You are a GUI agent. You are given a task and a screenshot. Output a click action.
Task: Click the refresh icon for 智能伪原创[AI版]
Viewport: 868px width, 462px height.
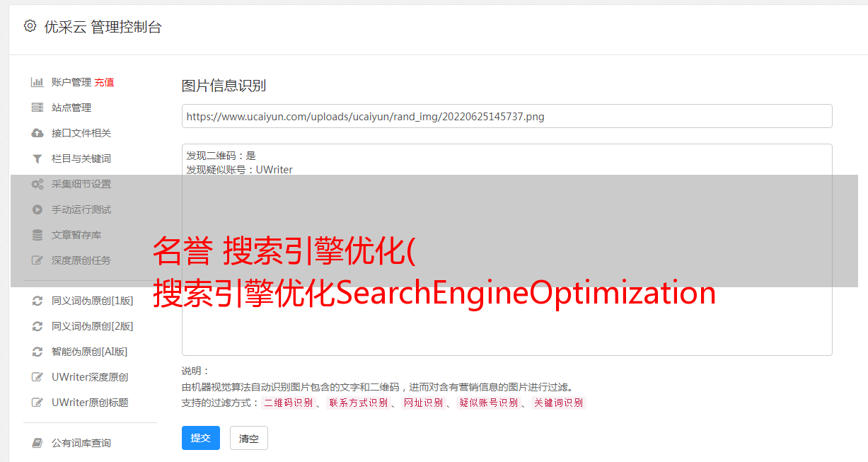coord(37,352)
